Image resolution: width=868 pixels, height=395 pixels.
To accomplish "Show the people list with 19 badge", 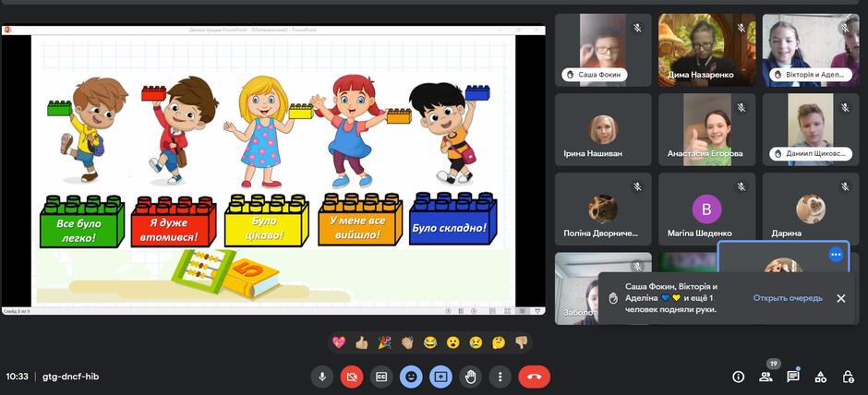I will point(766,377).
